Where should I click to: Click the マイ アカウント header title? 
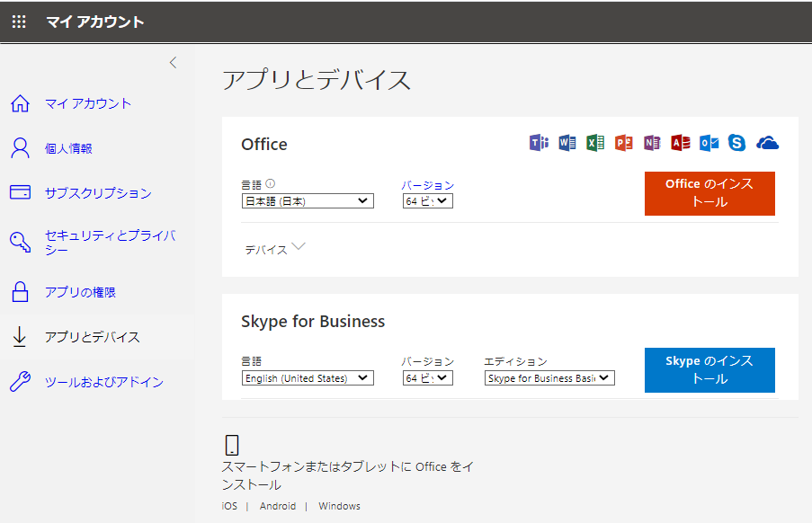pos(94,22)
